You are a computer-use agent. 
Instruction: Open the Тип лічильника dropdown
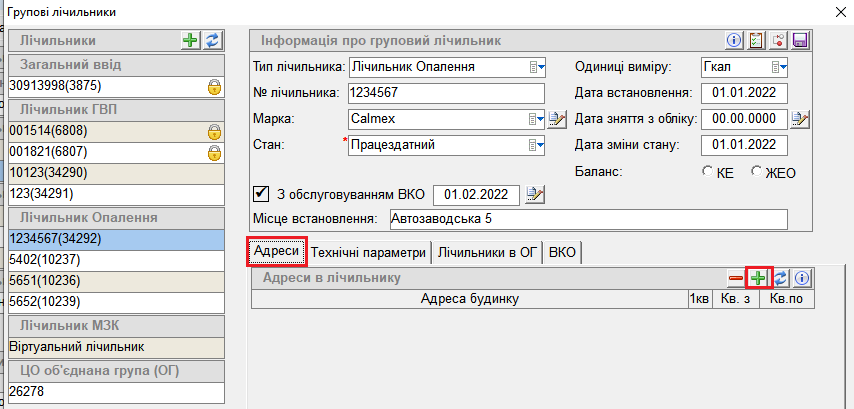537,67
